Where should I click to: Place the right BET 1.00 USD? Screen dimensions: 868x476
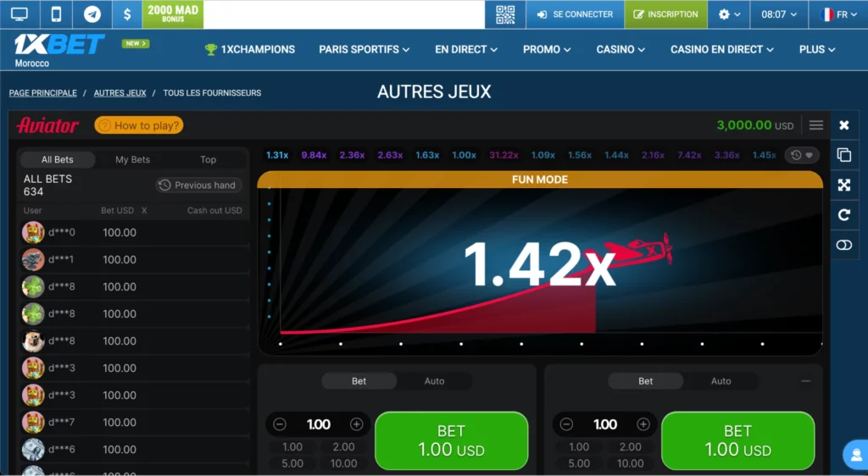click(x=738, y=440)
